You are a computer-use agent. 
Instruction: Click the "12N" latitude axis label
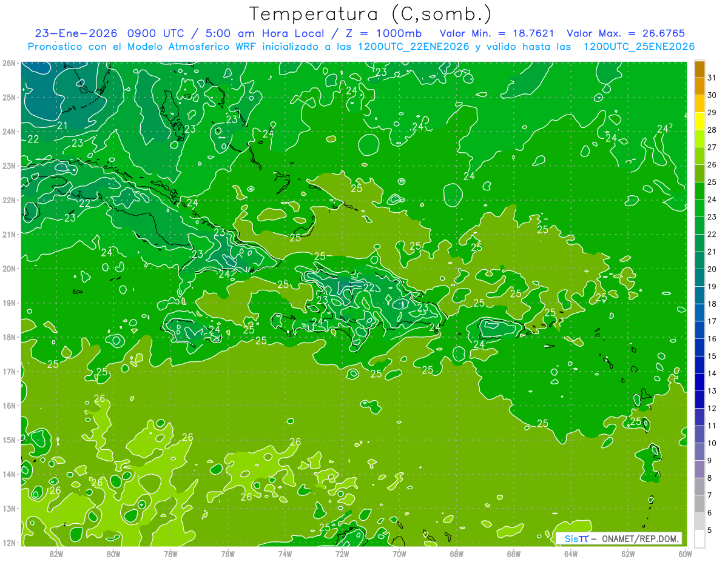click(x=8, y=543)
